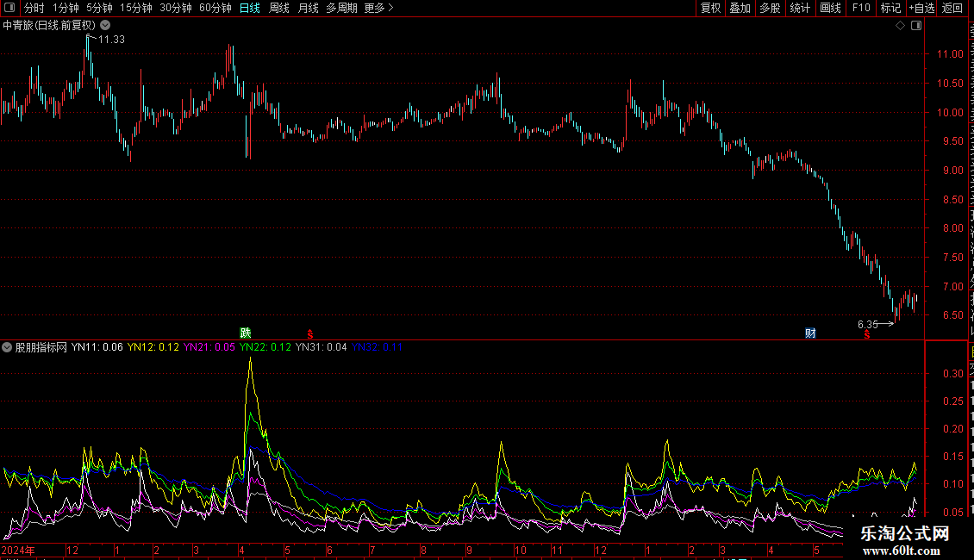974x560 pixels.
Task: Click the yellow YN12: 0.12 label
Action: pos(153,347)
